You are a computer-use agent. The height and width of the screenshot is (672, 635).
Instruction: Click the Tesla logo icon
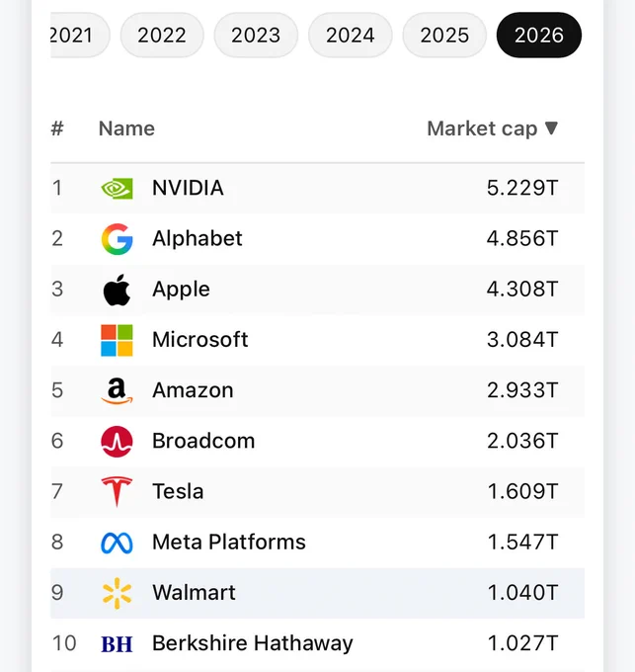pyautogui.click(x=117, y=491)
